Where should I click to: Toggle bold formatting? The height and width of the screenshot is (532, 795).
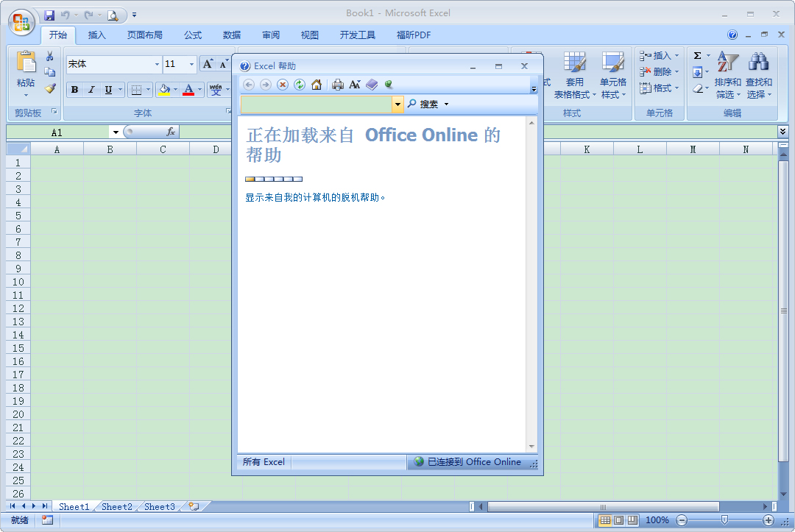74,89
